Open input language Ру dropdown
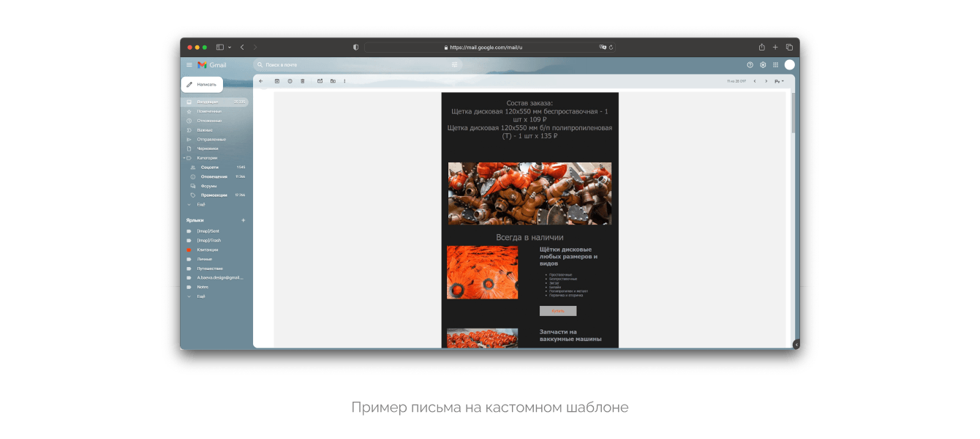The width and height of the screenshot is (980, 439). 780,81
